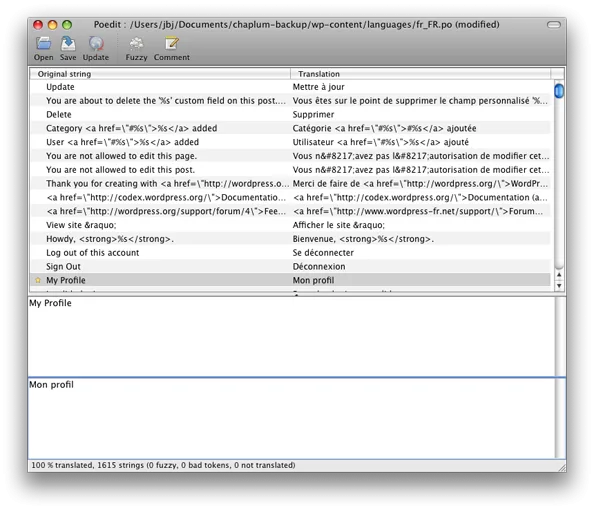Image resolution: width=594 pixels, height=510 pixels.
Task: Select the row 'User <a href' added
Action: (290, 142)
